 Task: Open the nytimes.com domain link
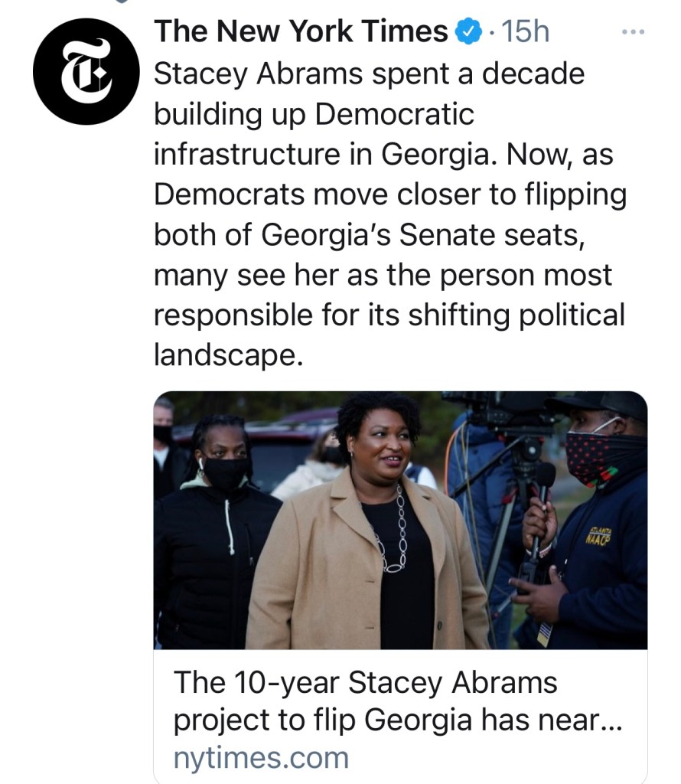coord(261,758)
